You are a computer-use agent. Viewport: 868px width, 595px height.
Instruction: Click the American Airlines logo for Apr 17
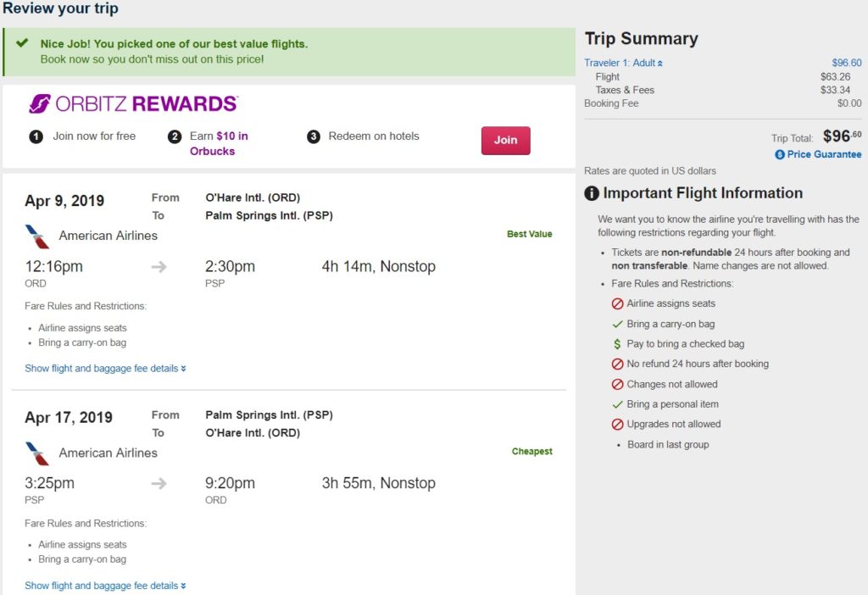(37, 453)
